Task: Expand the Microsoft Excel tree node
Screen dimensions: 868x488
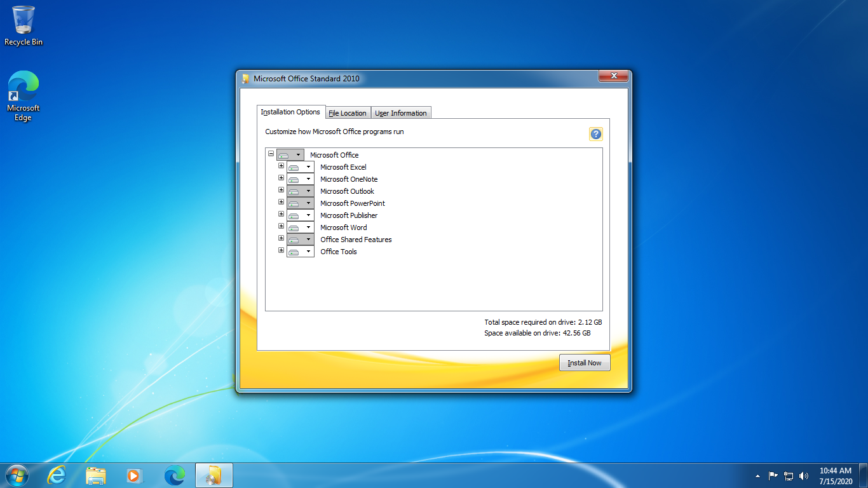Action: coord(281,166)
